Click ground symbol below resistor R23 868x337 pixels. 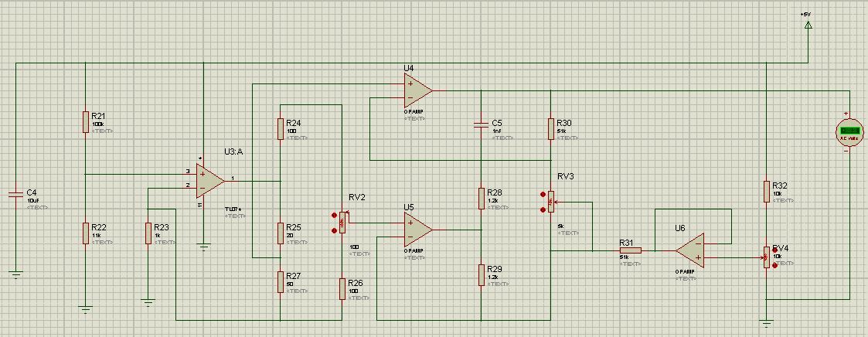click(148, 301)
